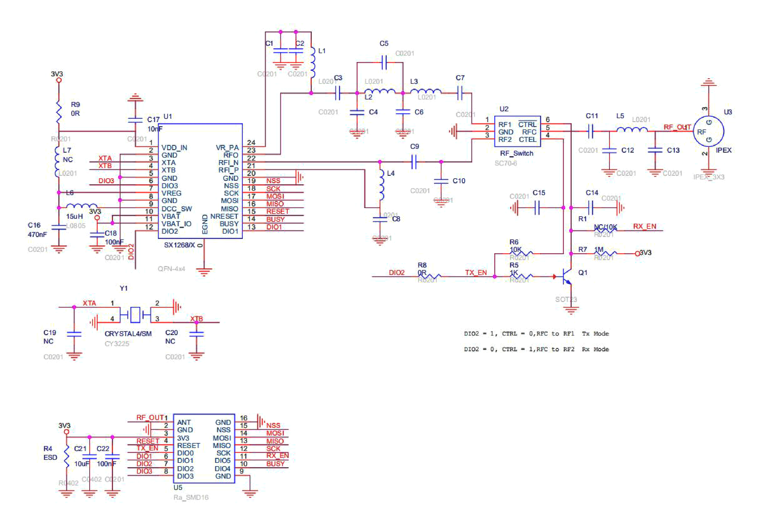Click capacitor C5 symbol above L2
This screenshot has width=767, height=532.
(384, 62)
